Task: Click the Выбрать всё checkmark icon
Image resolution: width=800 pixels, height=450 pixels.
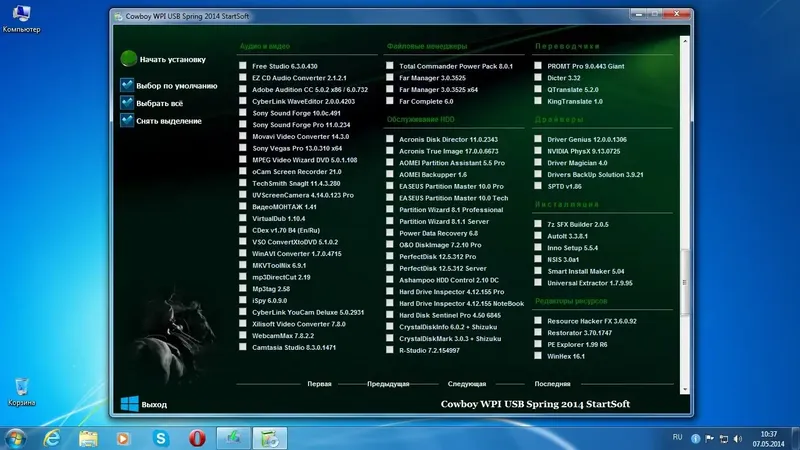Action: click(127, 103)
